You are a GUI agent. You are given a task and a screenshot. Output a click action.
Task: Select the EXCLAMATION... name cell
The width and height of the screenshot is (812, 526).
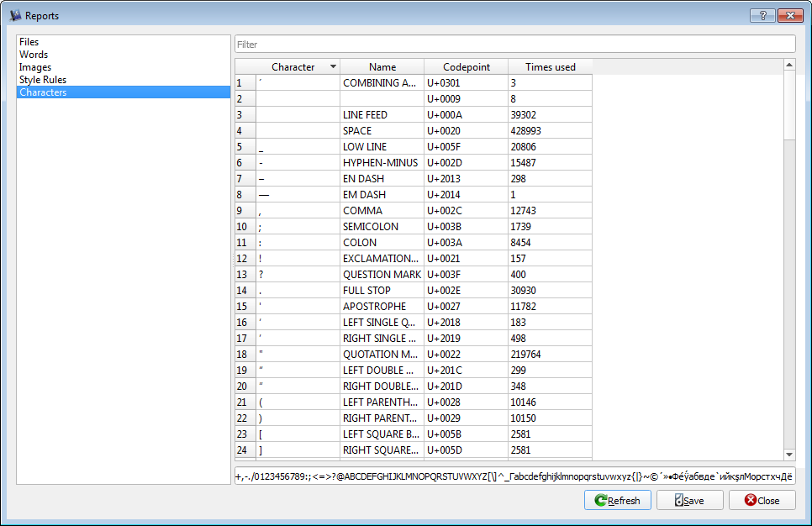(382, 258)
